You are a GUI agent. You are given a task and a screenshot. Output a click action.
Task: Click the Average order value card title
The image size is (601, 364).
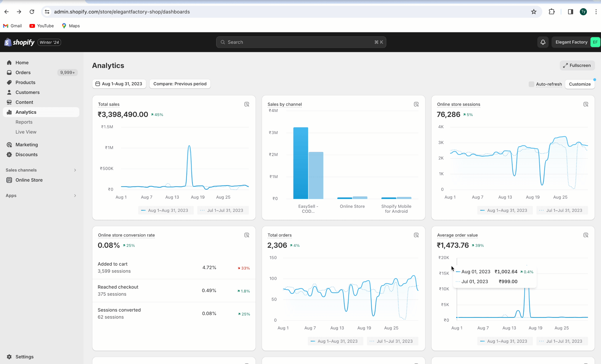click(x=457, y=235)
